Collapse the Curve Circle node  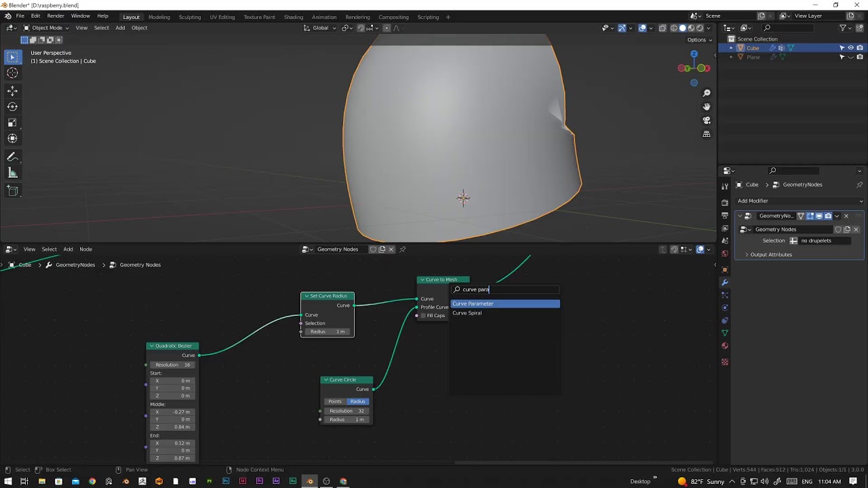[325, 380]
